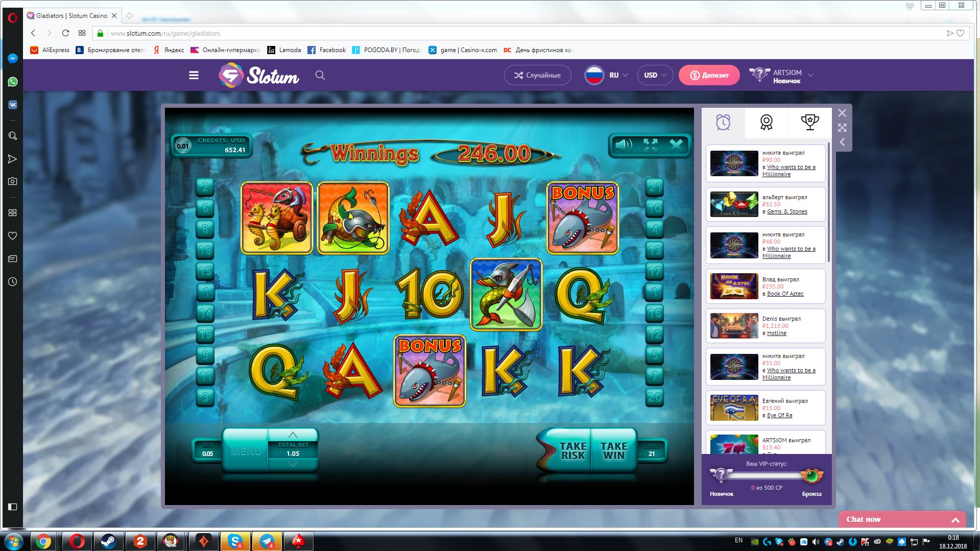Toggle the sidebar panel at the bottom left

click(x=13, y=507)
